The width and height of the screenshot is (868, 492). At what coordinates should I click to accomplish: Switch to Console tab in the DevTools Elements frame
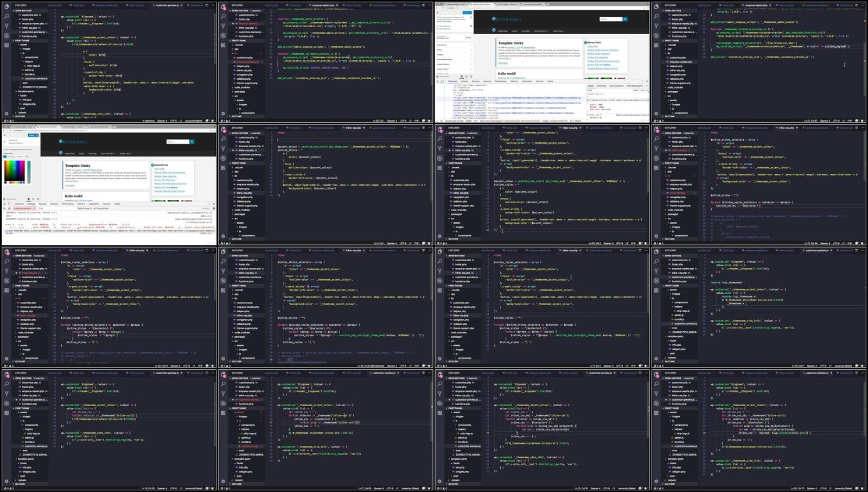(464, 81)
